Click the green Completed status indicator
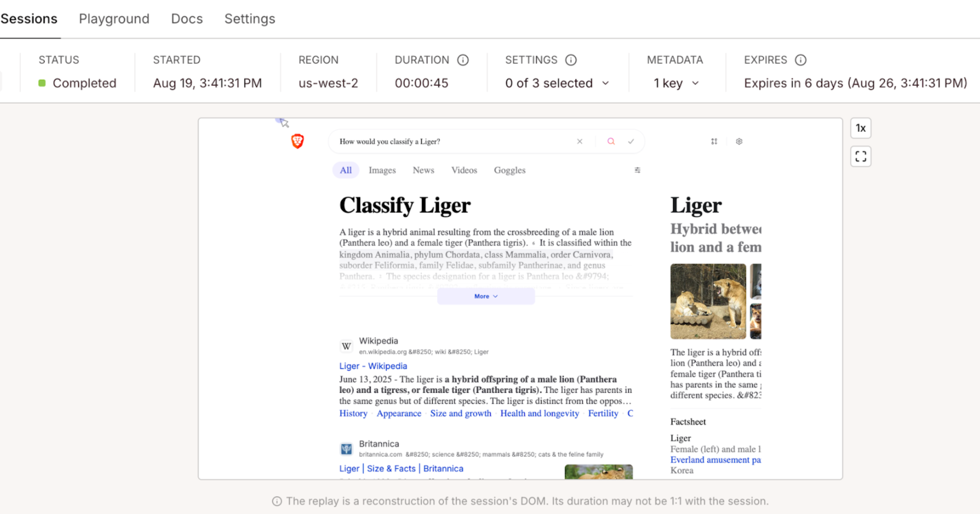 pos(42,83)
